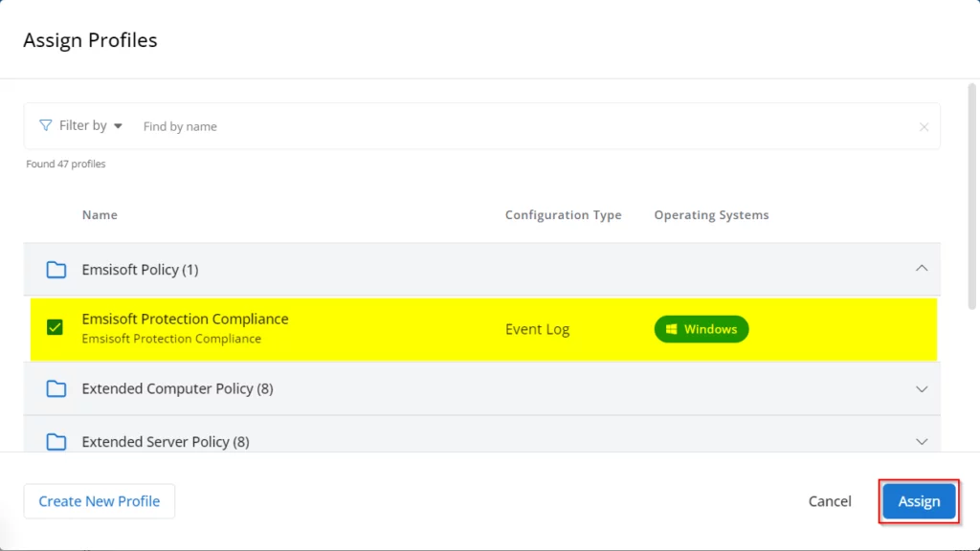Viewport: 980px width, 551px height.
Task: Click the Extended Computer Policy folder icon
Action: pyautogui.click(x=56, y=389)
